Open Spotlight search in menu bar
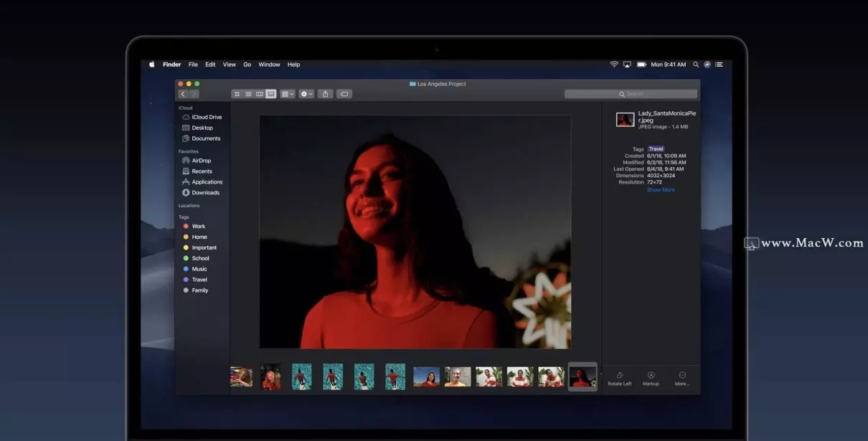 click(696, 65)
